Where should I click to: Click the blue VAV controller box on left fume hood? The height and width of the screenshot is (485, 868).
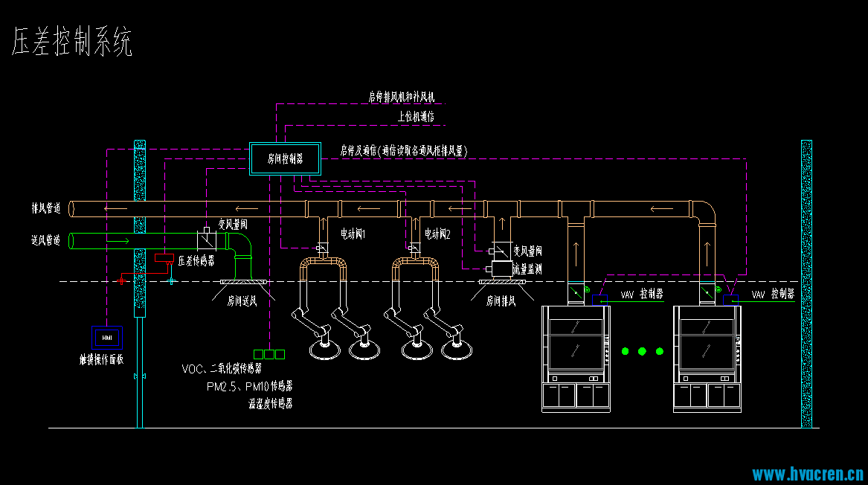point(599,300)
